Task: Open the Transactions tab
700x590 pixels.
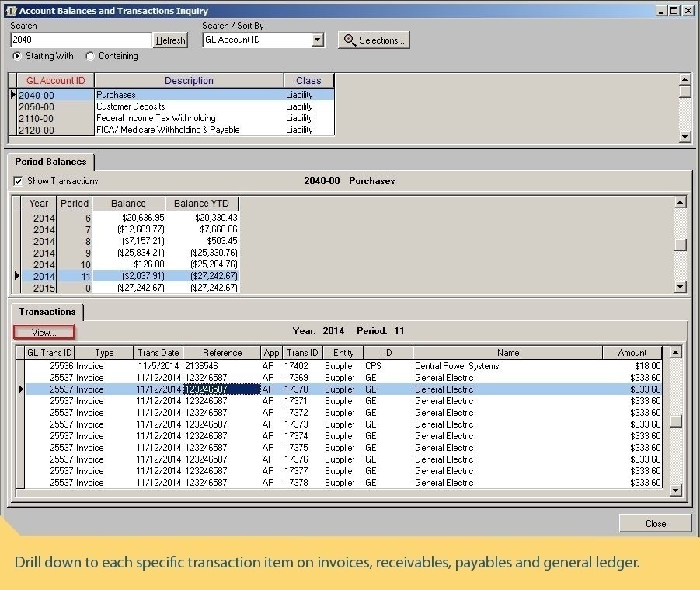Action: (x=47, y=312)
